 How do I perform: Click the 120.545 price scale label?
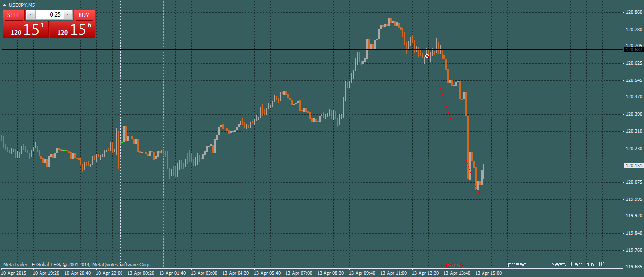coord(634,80)
